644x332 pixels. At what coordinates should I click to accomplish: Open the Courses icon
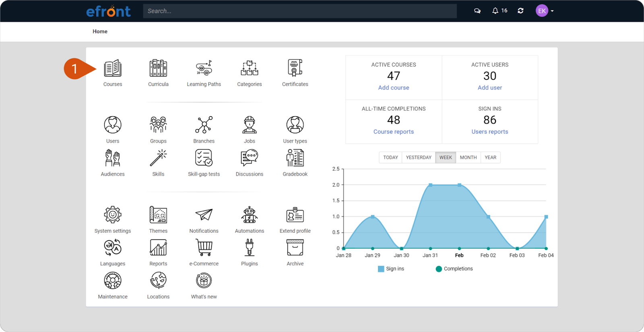(113, 68)
